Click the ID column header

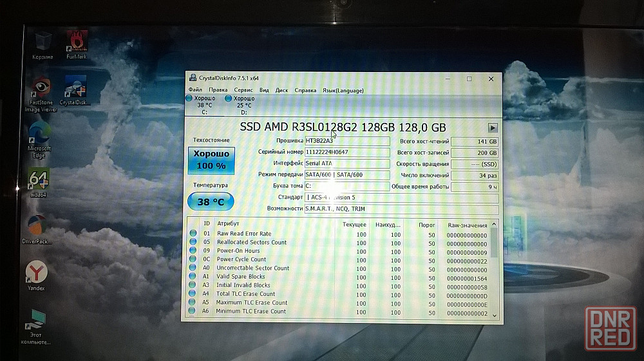click(207, 223)
